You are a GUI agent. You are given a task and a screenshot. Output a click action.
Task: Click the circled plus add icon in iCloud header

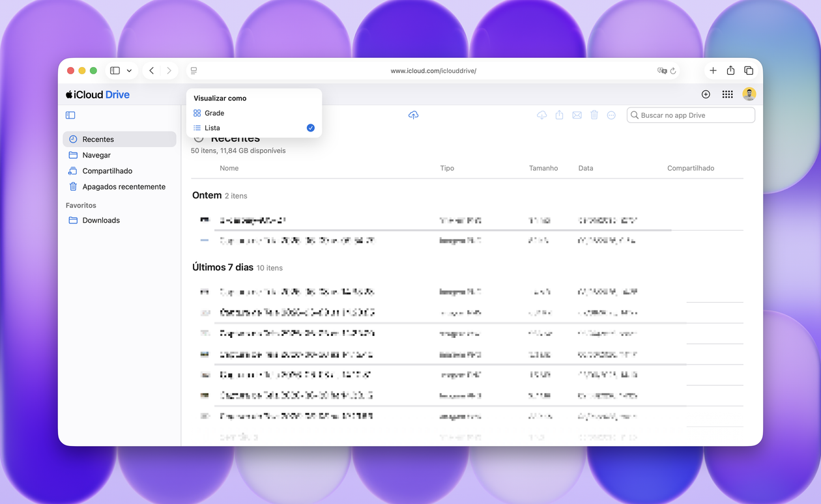[x=706, y=94]
